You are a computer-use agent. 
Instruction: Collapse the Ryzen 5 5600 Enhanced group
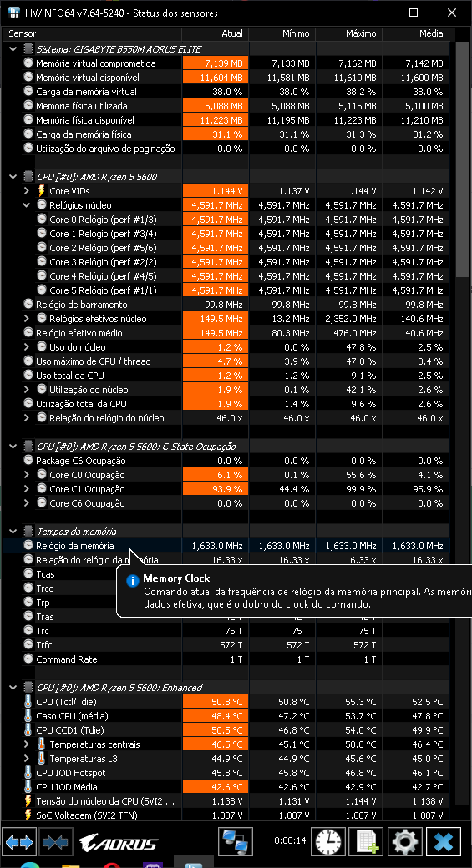tap(13, 688)
